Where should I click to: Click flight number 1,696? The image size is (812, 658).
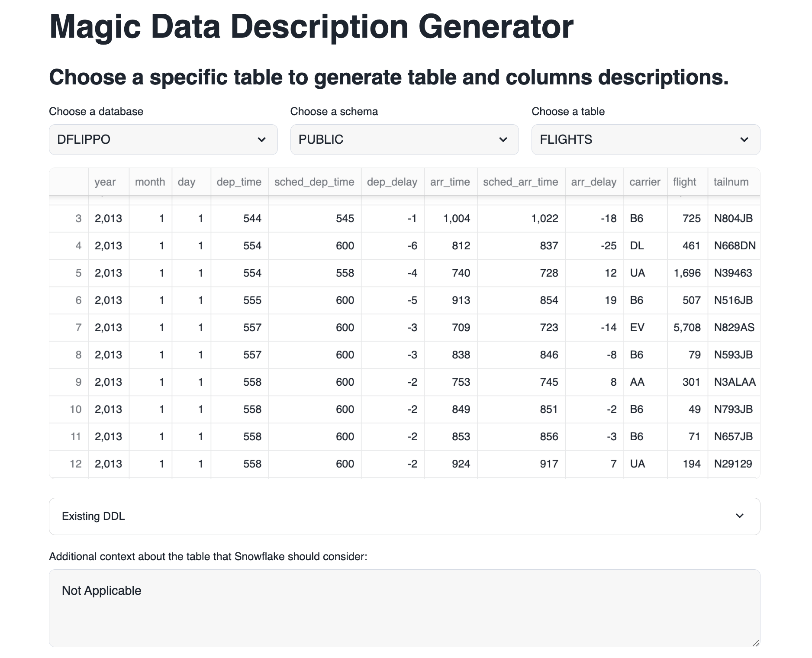(687, 273)
